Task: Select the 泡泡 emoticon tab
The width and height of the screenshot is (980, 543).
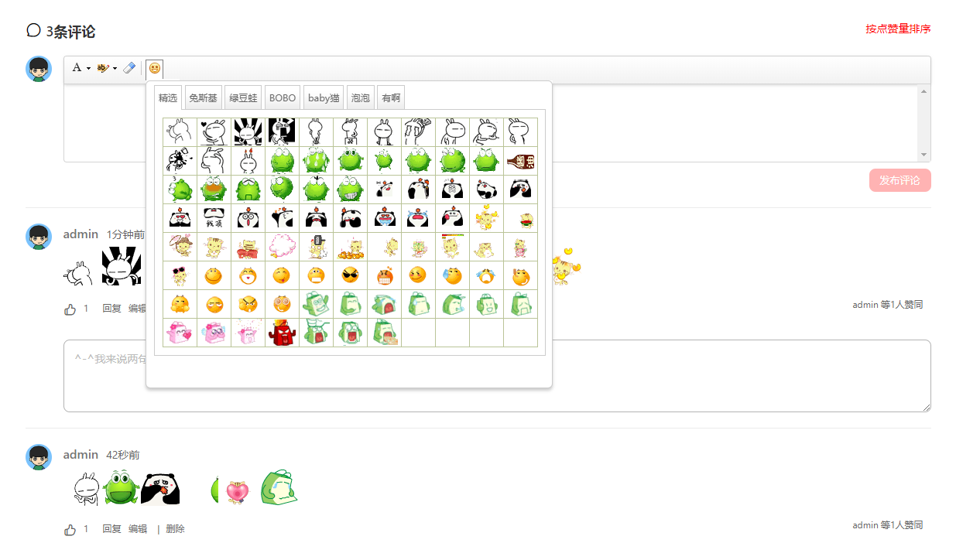Action: (x=361, y=97)
